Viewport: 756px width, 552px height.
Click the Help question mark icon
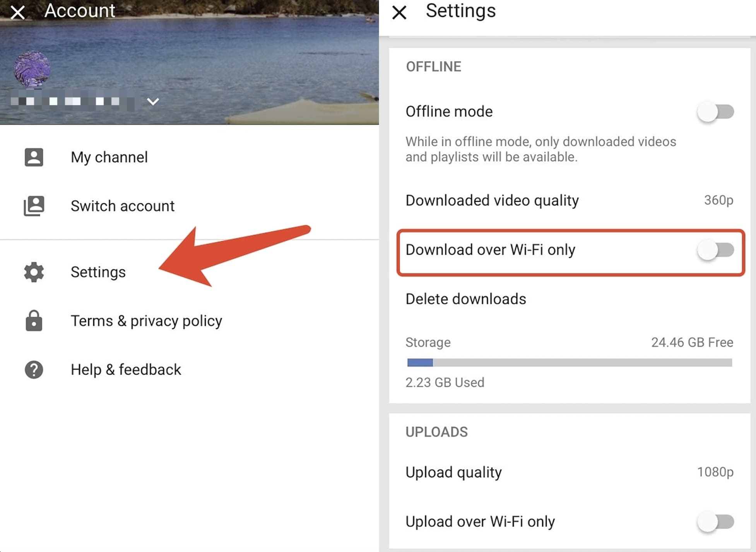click(34, 370)
